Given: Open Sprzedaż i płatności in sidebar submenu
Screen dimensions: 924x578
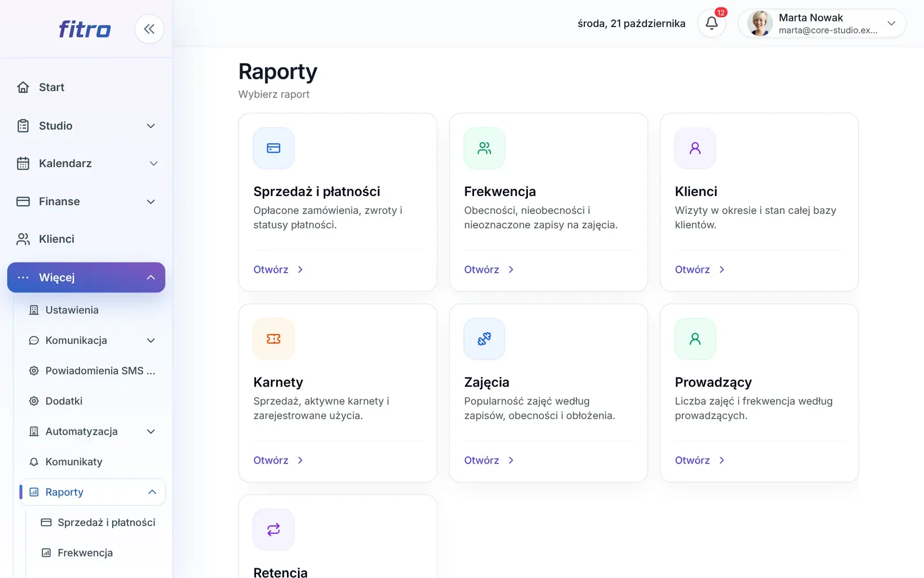Looking at the screenshot, I should [x=98, y=523].
